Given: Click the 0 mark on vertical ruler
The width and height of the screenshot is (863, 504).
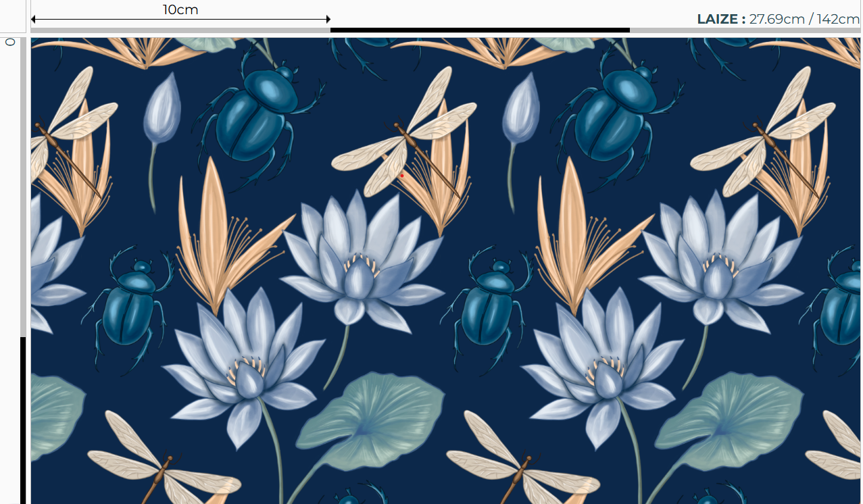Looking at the screenshot, I should point(10,42).
